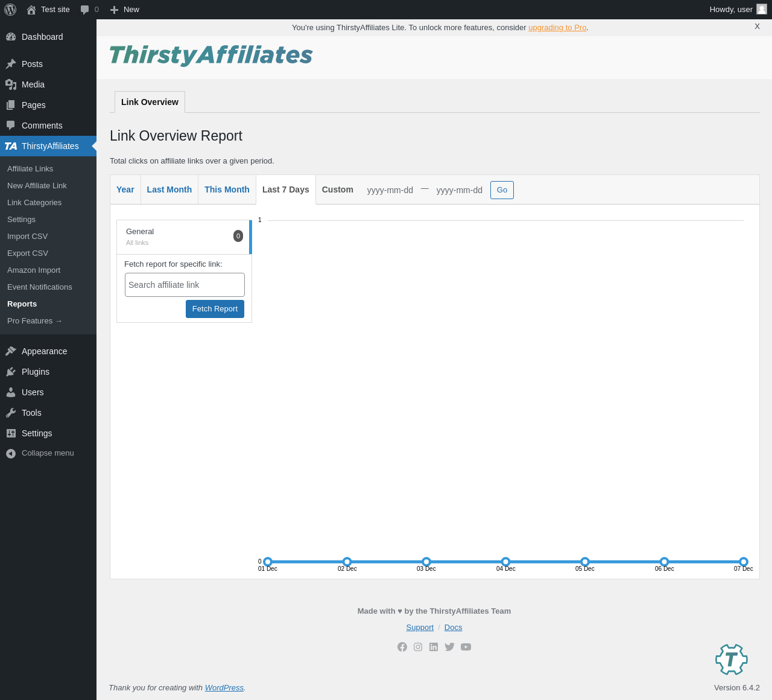
Task: Click the Go button for custom range
Action: [x=502, y=190]
